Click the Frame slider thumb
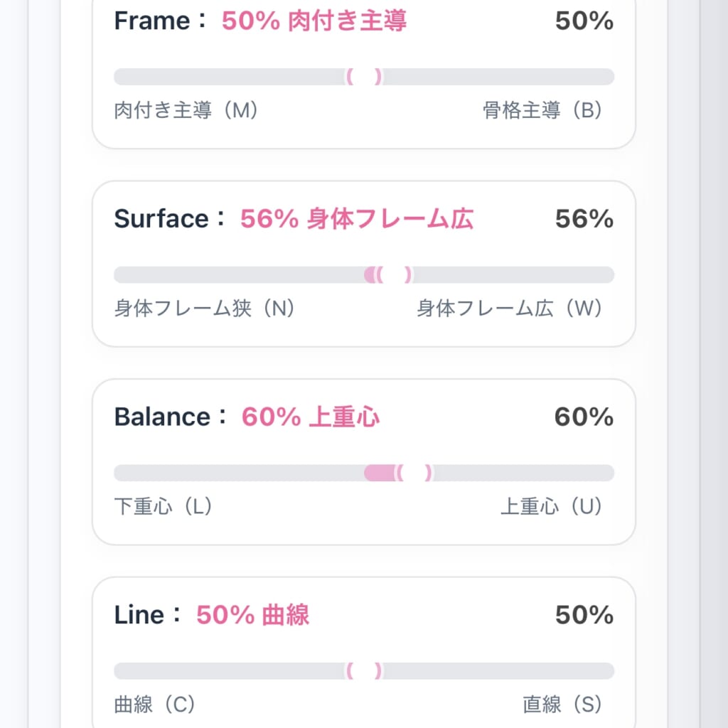The width and height of the screenshot is (728, 728). (x=364, y=77)
